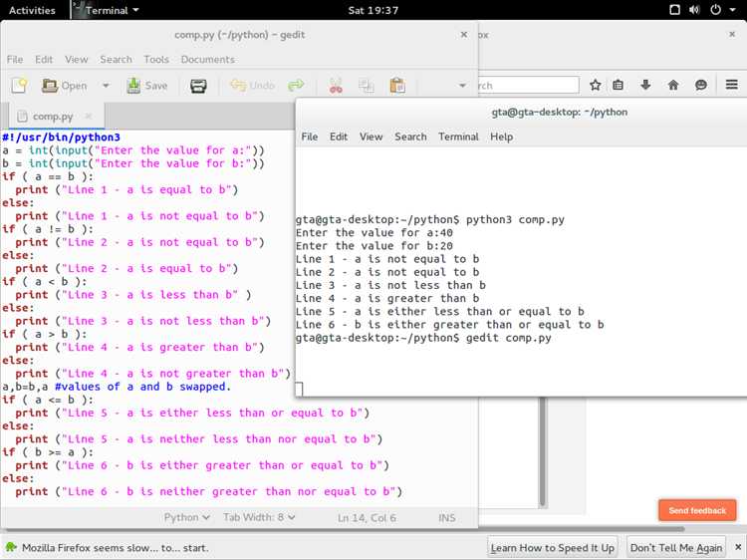The width and height of the screenshot is (747, 560).
Task: Open the gedit Search menu
Action: point(116,60)
